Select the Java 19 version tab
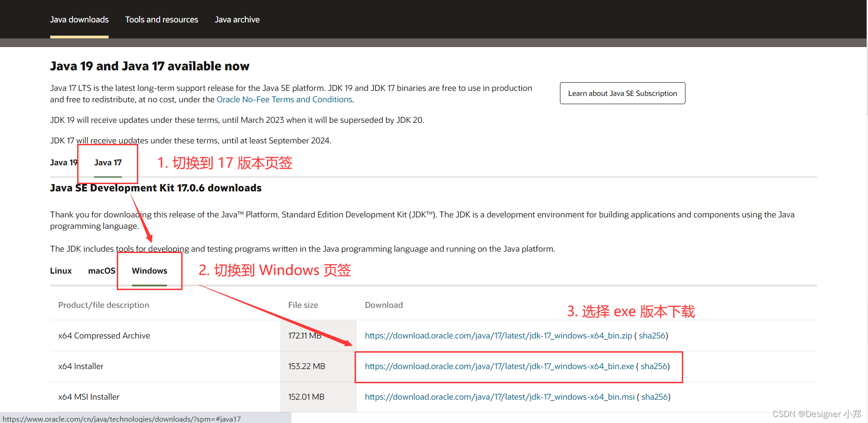Screen dimensions: 868x423 64,163
